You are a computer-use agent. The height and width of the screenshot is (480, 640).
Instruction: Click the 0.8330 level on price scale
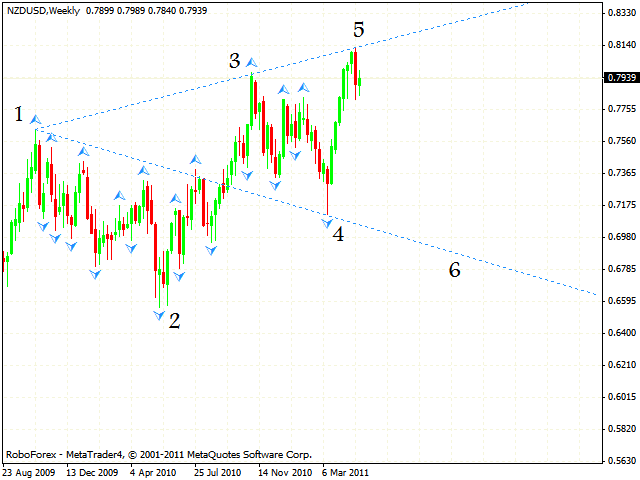pos(622,13)
